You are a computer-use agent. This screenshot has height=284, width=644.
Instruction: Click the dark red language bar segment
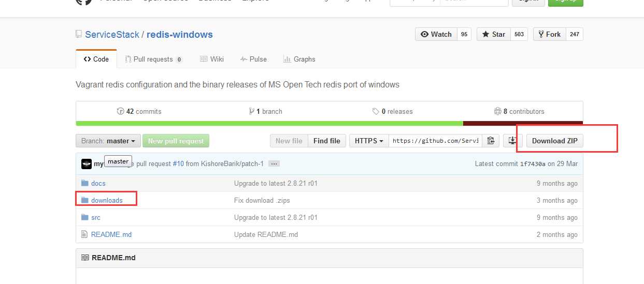[523, 124]
